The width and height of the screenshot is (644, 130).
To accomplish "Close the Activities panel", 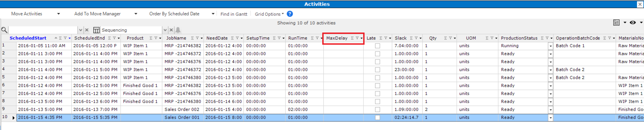I will pyautogui.click(x=639, y=4).
